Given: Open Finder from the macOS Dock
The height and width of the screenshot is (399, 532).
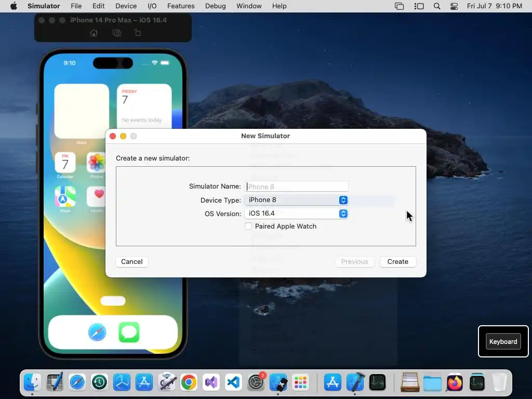Looking at the screenshot, I should click(x=32, y=382).
